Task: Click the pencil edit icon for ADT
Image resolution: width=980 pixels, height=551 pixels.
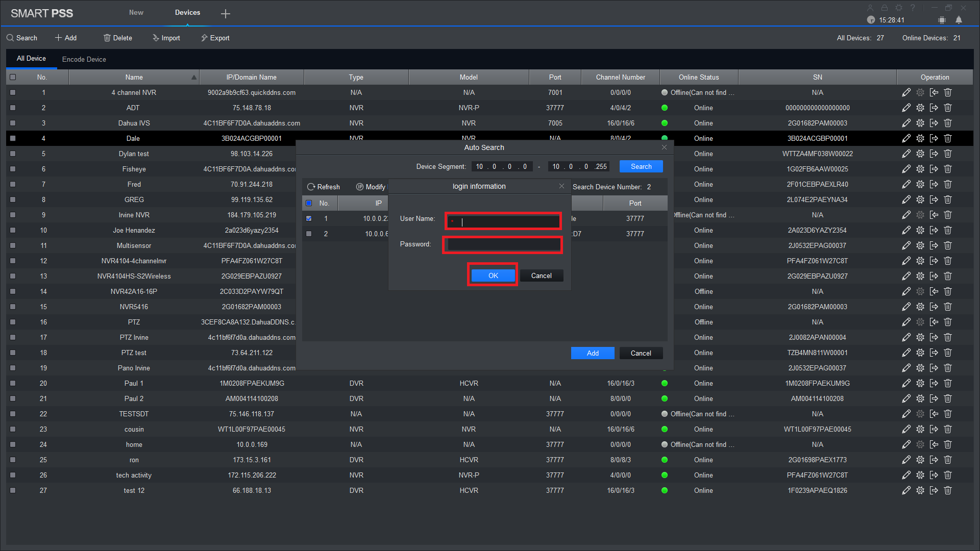Action: [906, 108]
